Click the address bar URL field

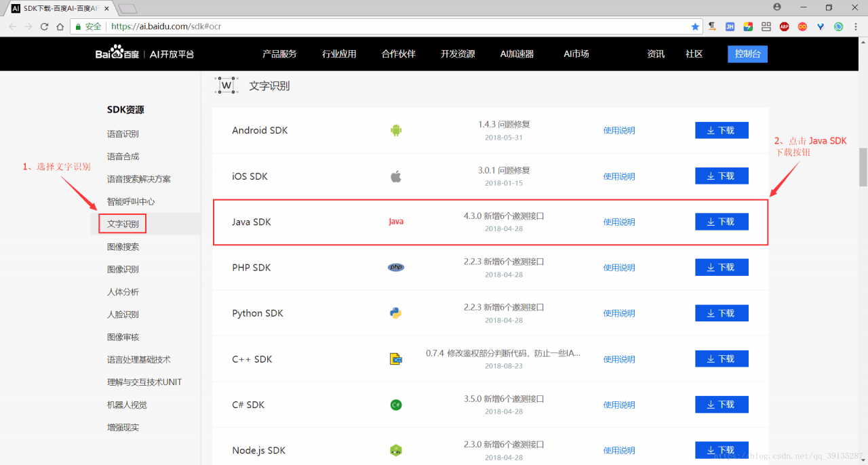[x=387, y=26]
